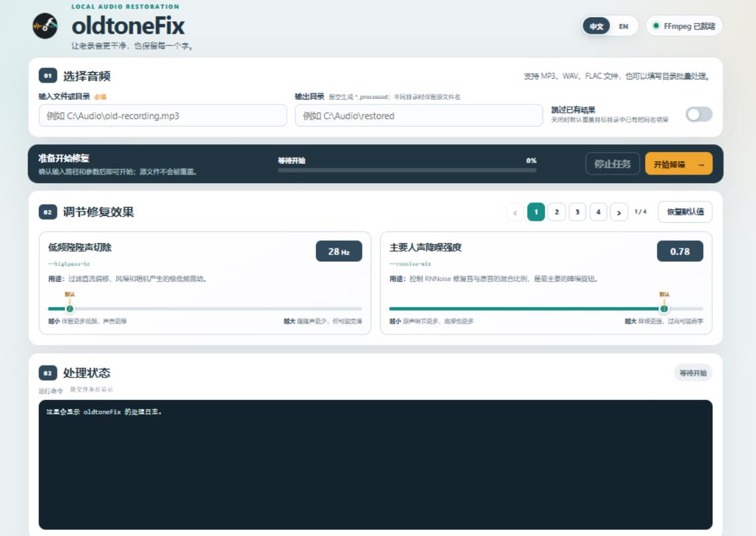The width and height of the screenshot is (756, 536).
Task: Click the oldtoneFix logo icon
Action: click(45, 26)
